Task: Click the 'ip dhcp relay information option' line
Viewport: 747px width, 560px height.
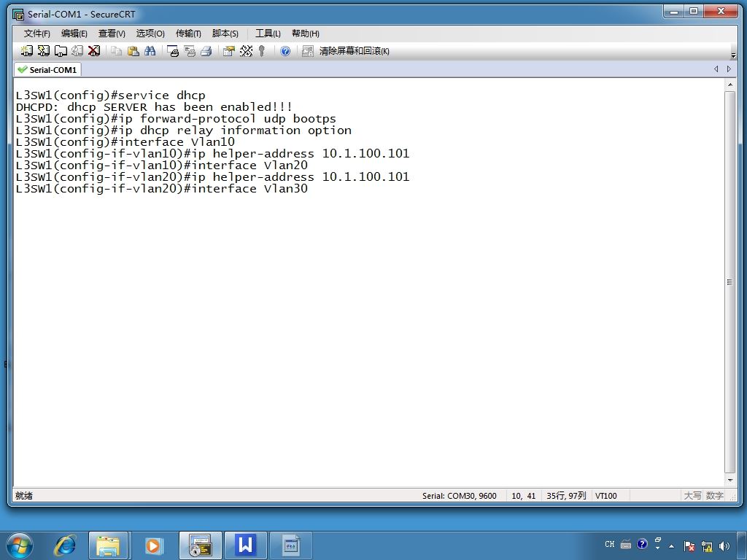Action: [x=183, y=131]
